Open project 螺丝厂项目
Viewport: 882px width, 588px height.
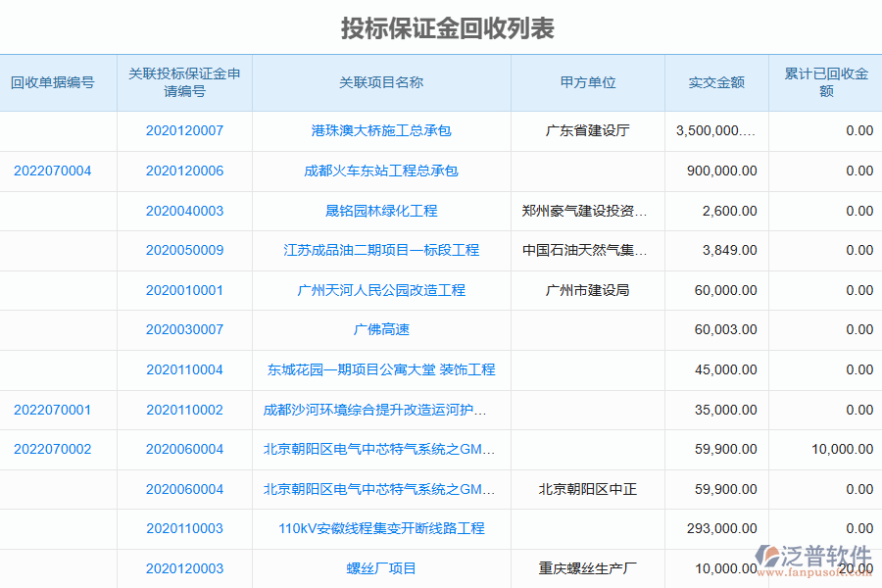point(380,568)
